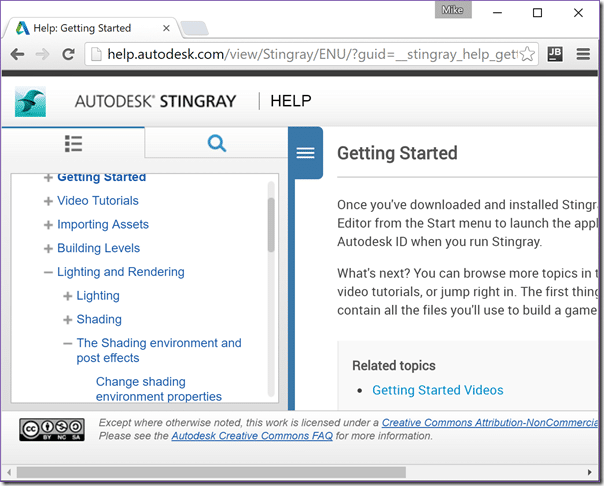
Task: Open Change shading environment properties topic
Action: pos(159,389)
